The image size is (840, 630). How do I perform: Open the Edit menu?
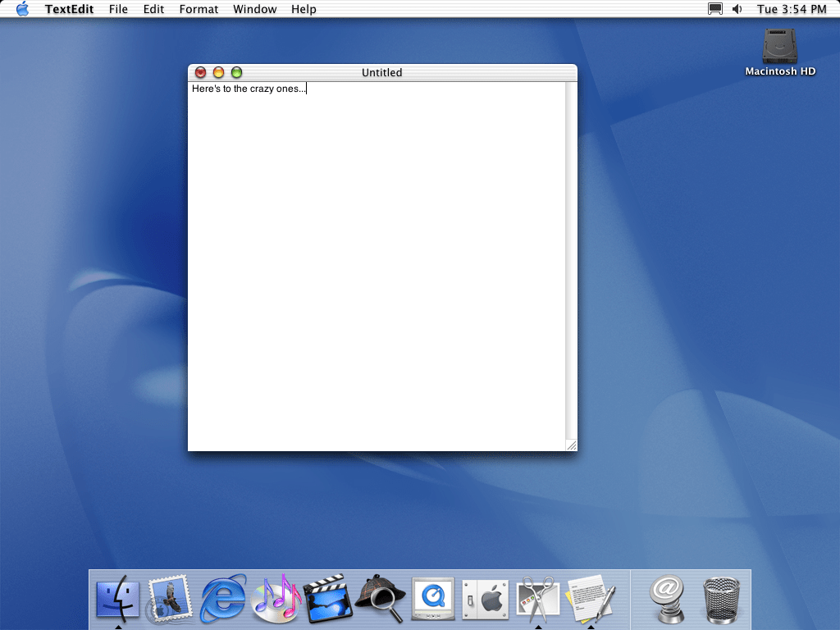click(x=153, y=9)
